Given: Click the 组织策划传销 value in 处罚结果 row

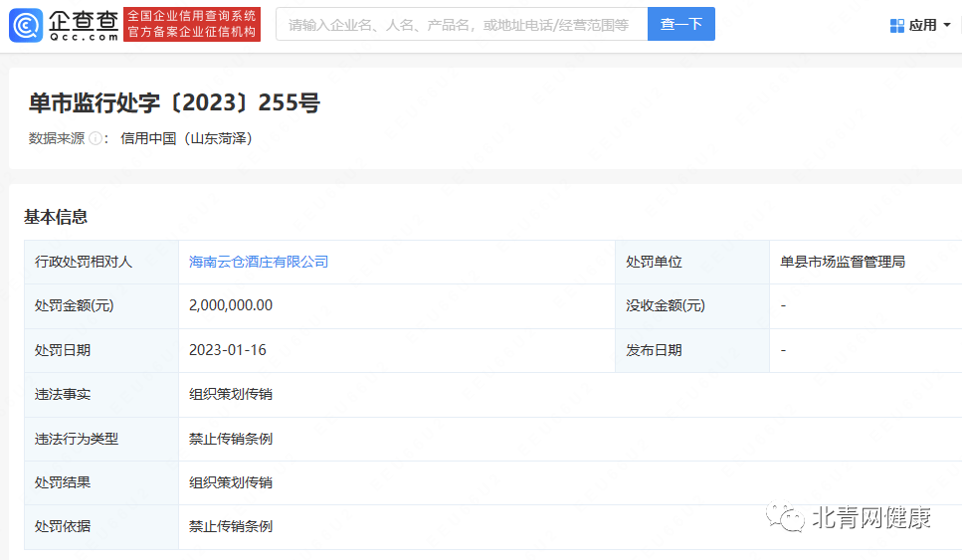Looking at the screenshot, I should click(231, 482).
